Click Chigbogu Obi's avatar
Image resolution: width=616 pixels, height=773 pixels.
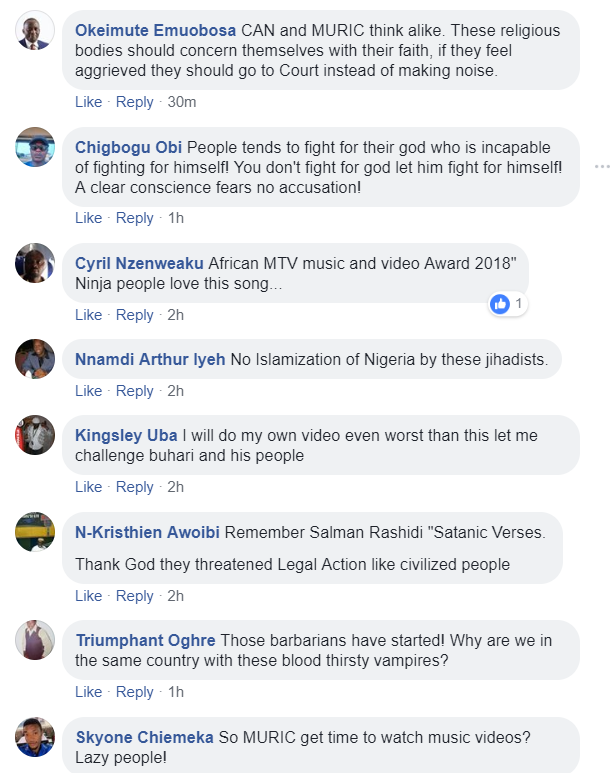[35, 148]
